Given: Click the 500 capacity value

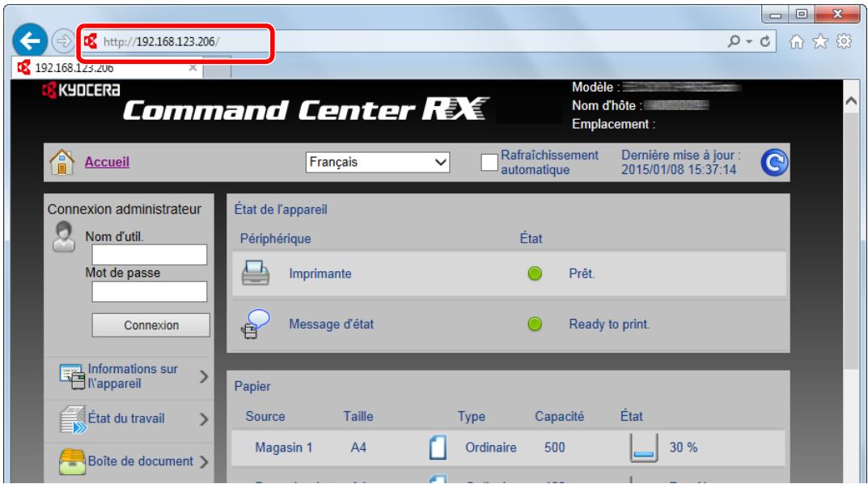Looking at the screenshot, I should coord(554,448).
